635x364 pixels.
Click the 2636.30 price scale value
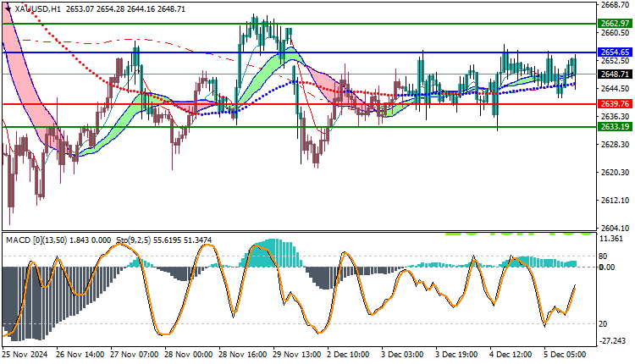616,117
